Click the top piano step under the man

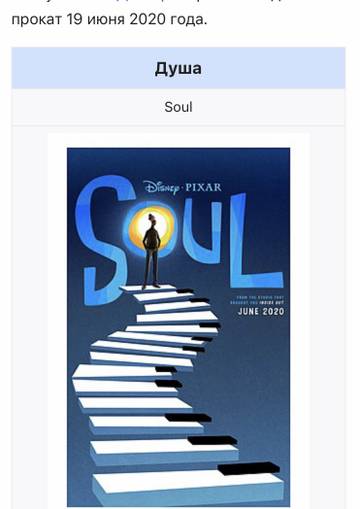152,288
